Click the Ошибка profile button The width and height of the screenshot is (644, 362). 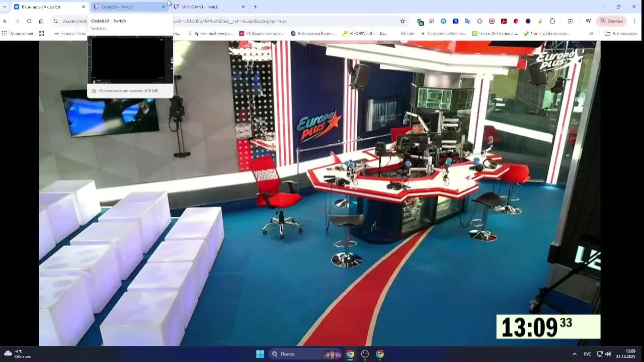[x=611, y=21]
